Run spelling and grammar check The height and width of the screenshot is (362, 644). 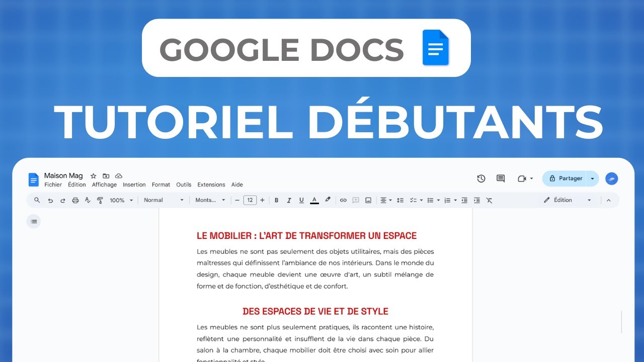click(88, 200)
